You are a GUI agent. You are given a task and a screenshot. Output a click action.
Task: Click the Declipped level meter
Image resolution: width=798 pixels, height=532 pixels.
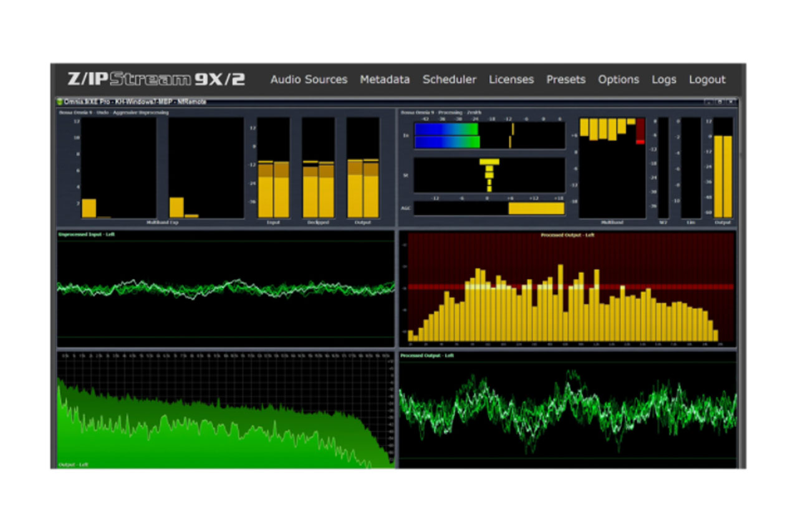click(x=319, y=168)
